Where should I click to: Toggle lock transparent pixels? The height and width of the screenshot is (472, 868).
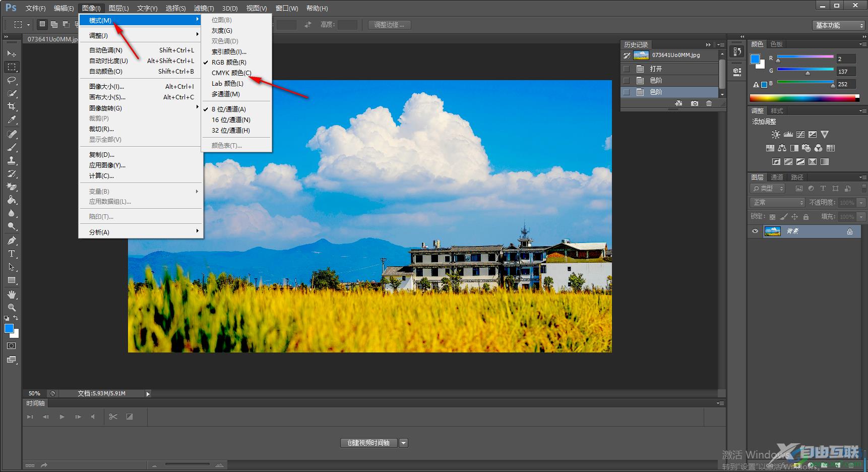pyautogui.click(x=772, y=217)
